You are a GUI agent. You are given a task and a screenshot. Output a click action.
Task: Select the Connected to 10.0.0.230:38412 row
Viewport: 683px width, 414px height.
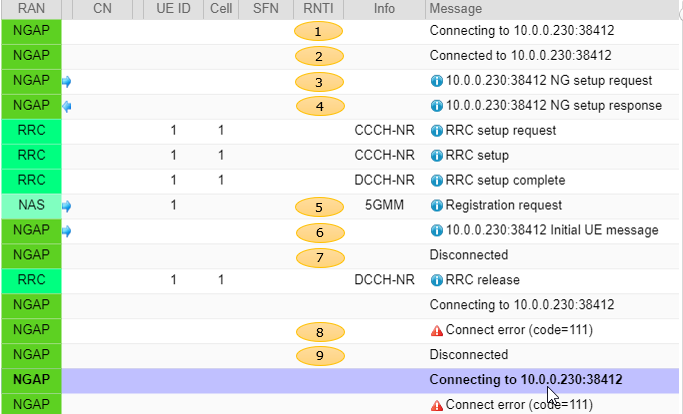pyautogui.click(x=341, y=56)
